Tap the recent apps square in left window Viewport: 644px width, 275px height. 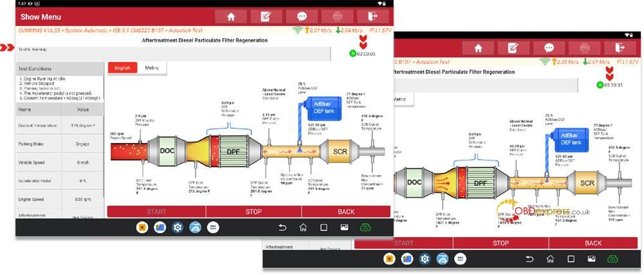point(324,227)
